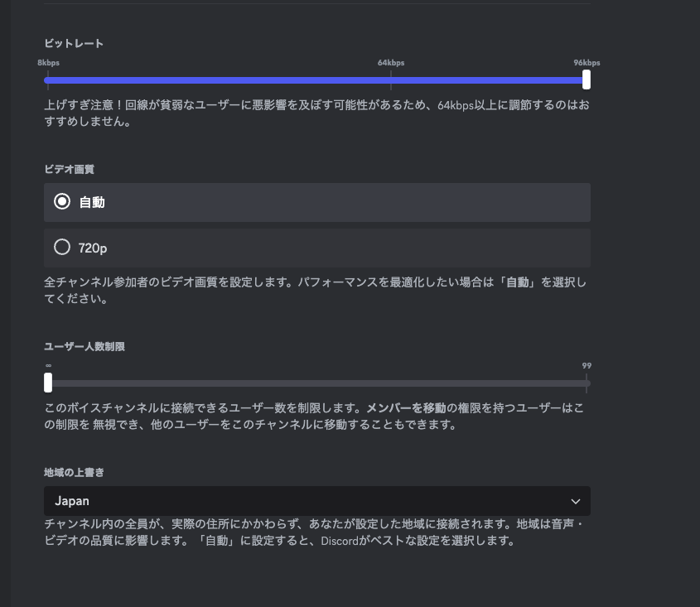This screenshot has height=607, width=700.
Task: Click the 自動 text label
Action: pos(92,202)
